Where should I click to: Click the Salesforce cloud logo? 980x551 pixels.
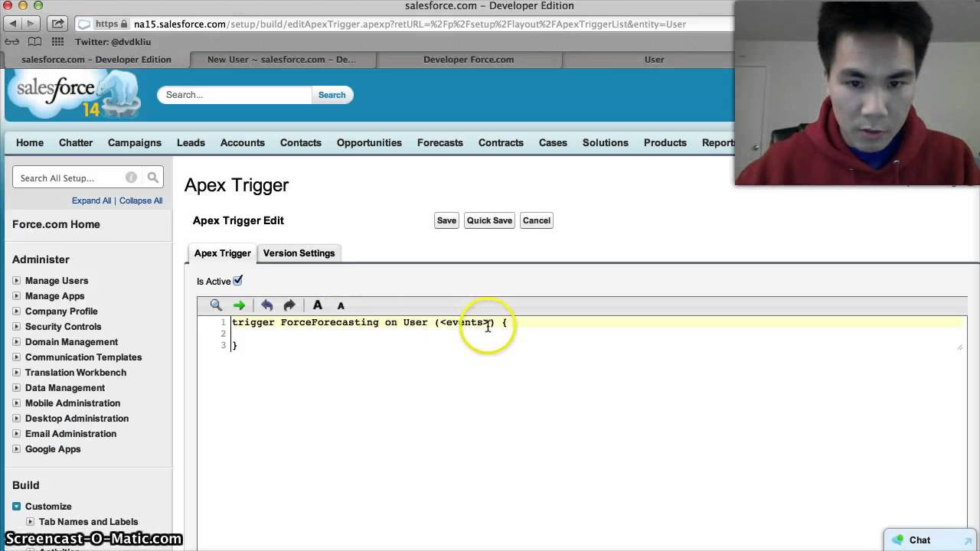(x=74, y=94)
